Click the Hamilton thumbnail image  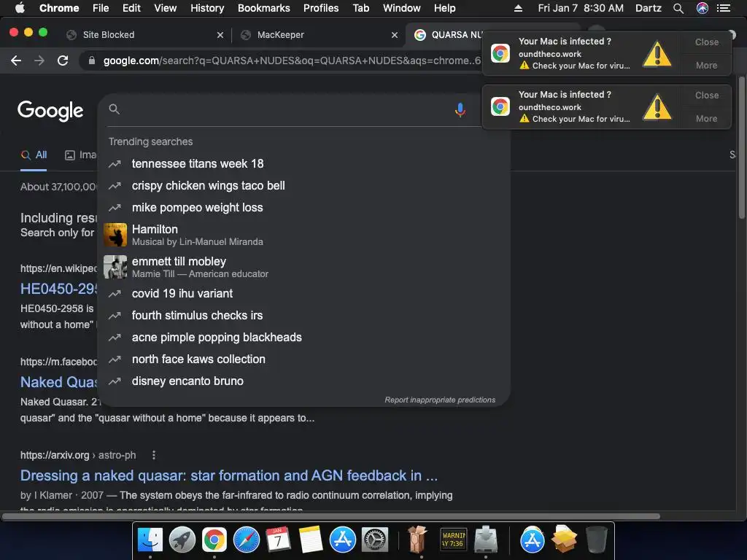pos(115,235)
